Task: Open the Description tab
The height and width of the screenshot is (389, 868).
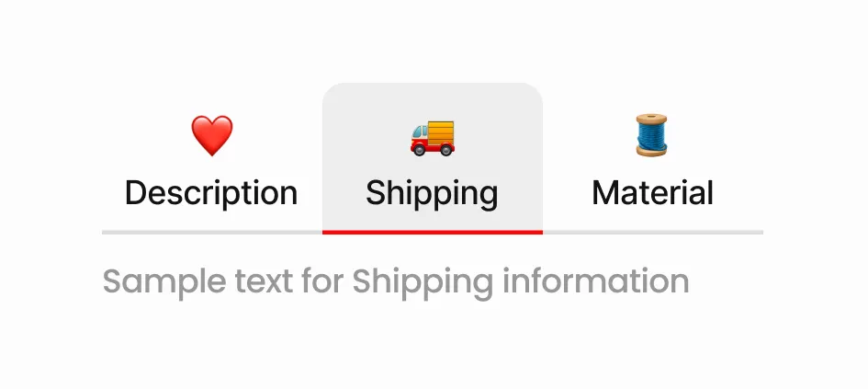Action: [x=211, y=193]
